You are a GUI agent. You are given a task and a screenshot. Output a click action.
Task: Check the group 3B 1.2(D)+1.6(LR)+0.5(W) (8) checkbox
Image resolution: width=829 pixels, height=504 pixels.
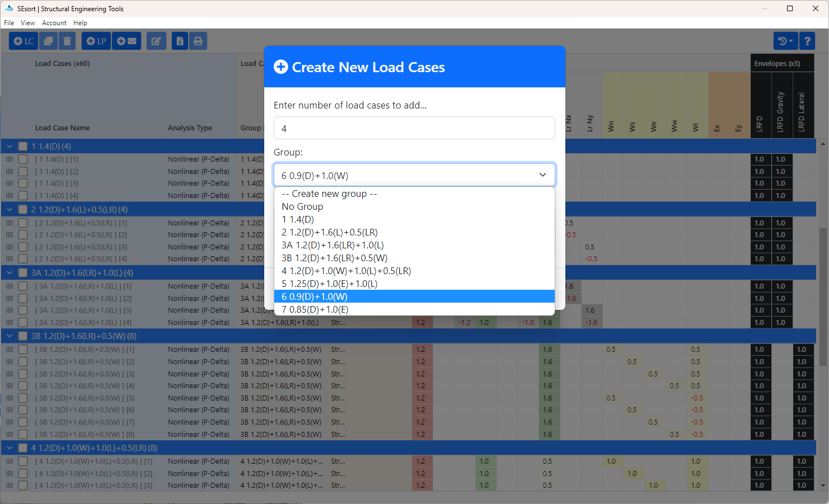coord(23,336)
